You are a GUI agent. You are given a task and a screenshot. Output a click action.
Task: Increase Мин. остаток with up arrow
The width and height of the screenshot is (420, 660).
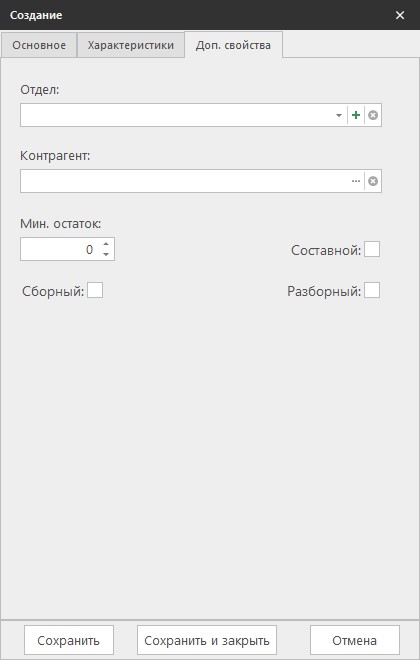pos(106,244)
